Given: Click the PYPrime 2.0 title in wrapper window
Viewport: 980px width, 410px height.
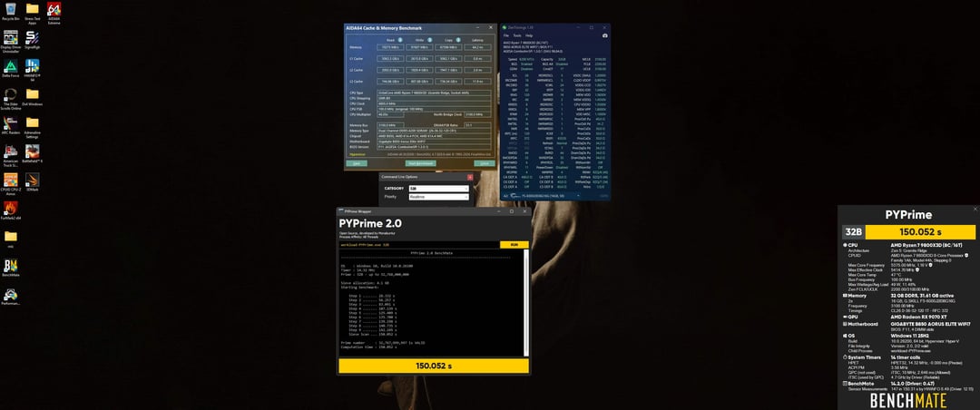Looking at the screenshot, I should coord(370,223).
